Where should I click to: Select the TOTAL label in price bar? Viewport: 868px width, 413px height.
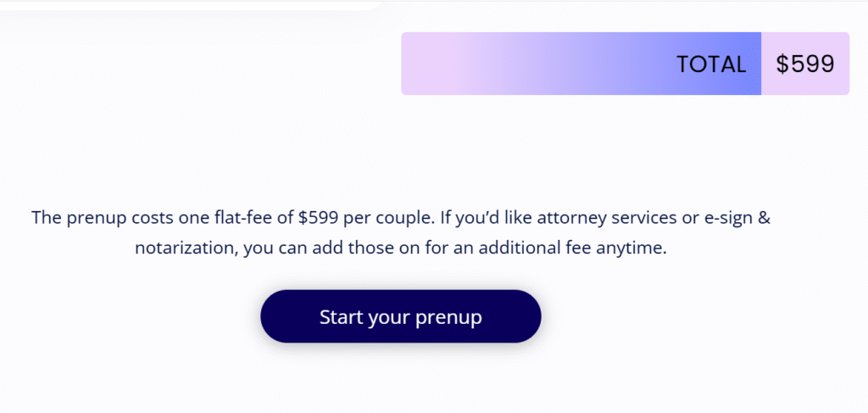(711, 64)
